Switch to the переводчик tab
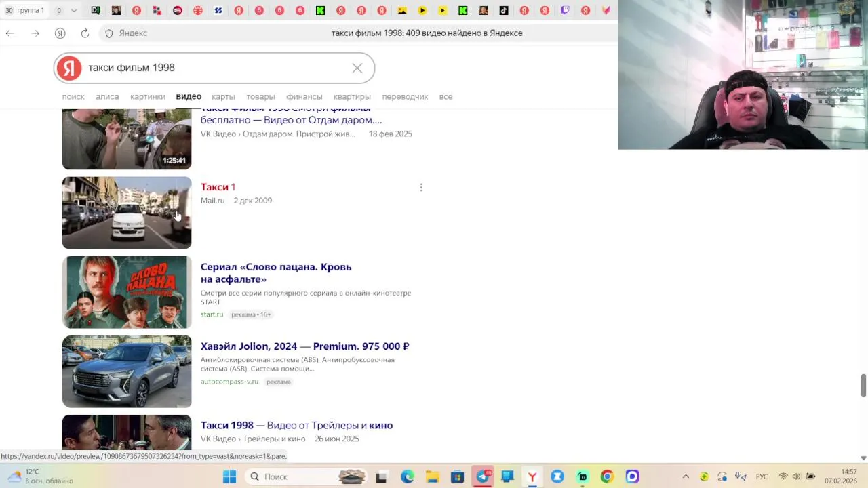Screen dimensions: 868x488 (x=405, y=96)
